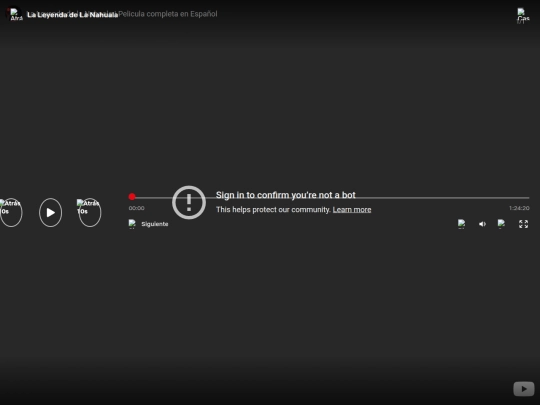Go to next video via Siguiente
This screenshot has width=540, height=405.
(x=148, y=224)
